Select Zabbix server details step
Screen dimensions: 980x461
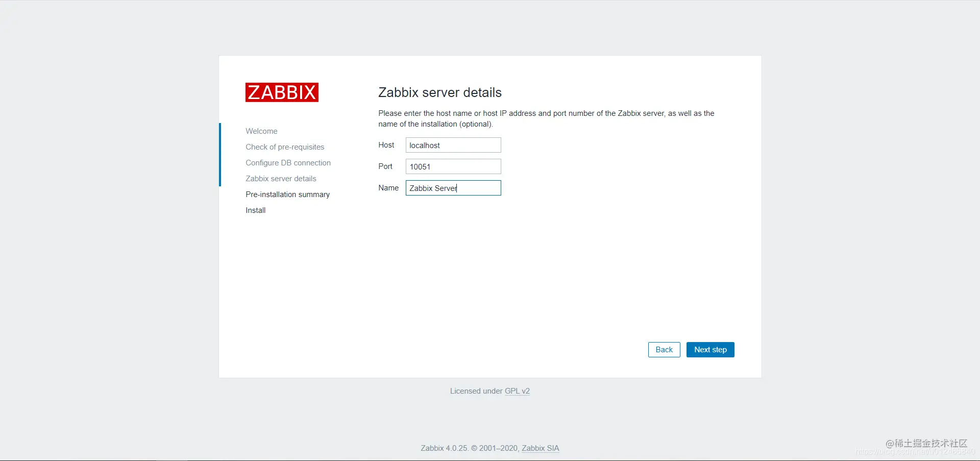tap(281, 179)
